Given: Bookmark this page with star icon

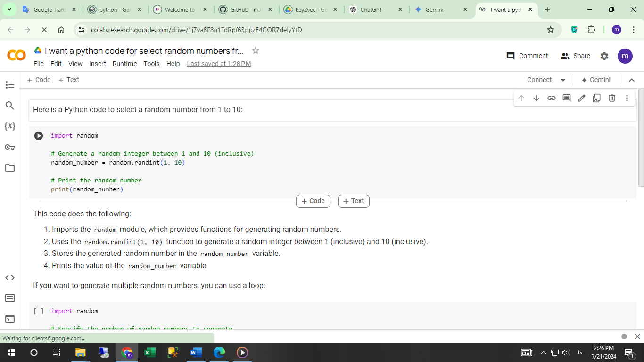Looking at the screenshot, I should [551, 30].
